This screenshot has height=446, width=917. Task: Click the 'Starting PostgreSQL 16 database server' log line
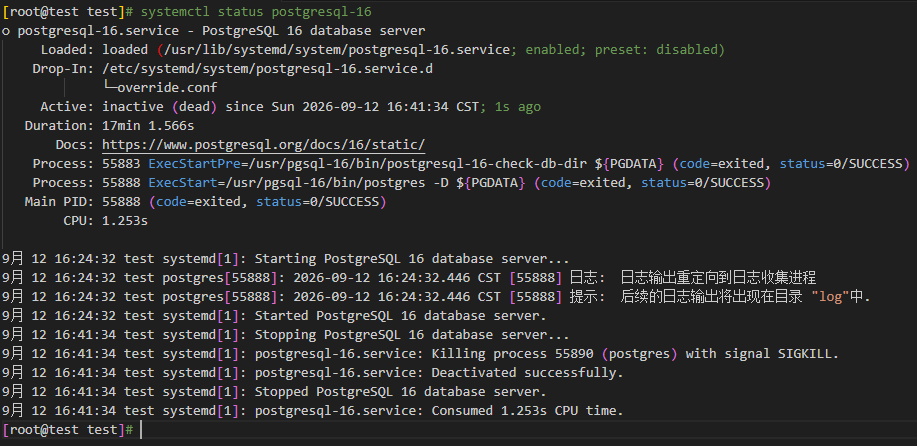click(x=285, y=258)
